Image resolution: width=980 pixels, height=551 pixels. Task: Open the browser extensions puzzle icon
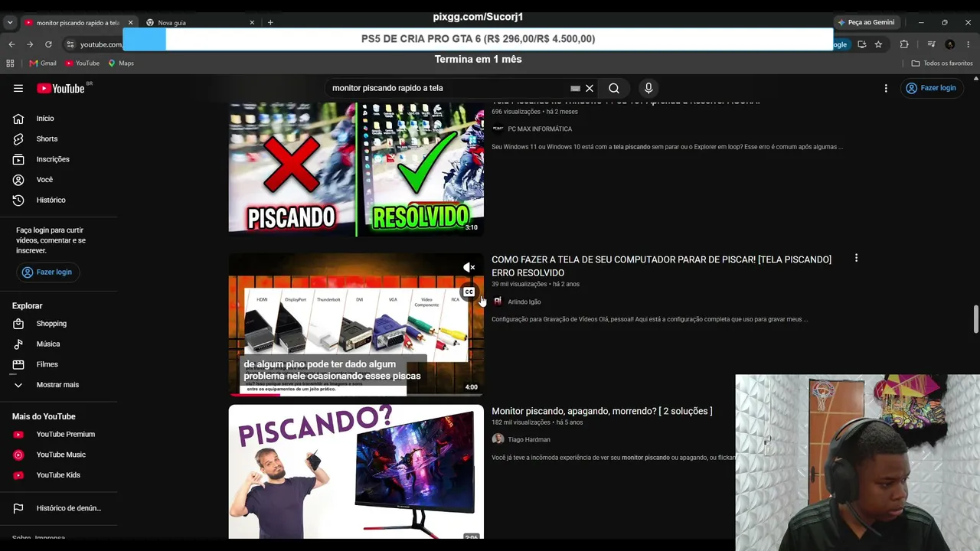(904, 44)
